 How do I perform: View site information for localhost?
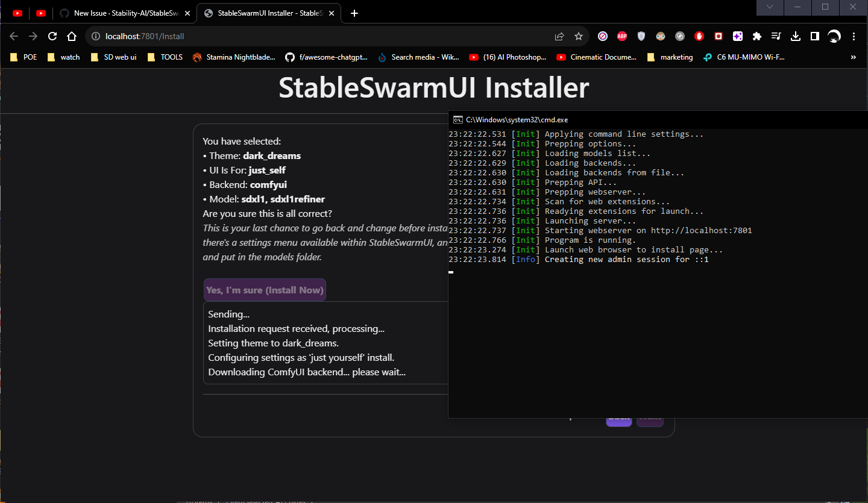point(95,36)
